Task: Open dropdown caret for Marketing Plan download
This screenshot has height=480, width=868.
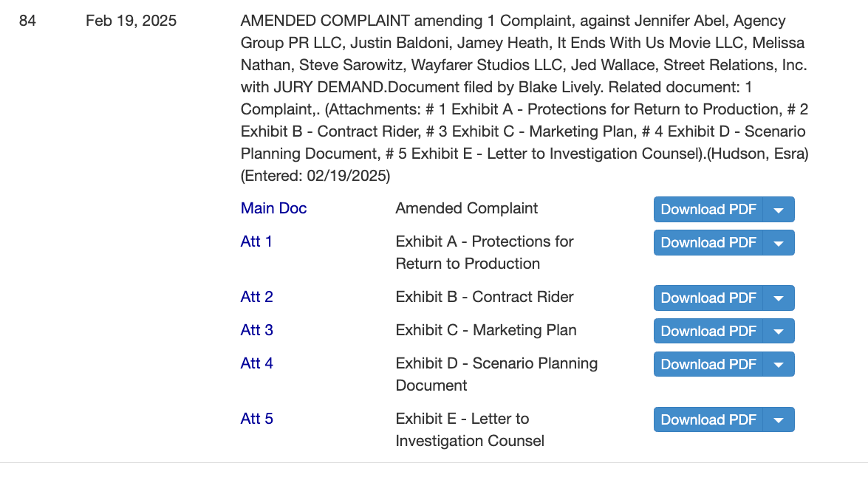Action: 779,331
